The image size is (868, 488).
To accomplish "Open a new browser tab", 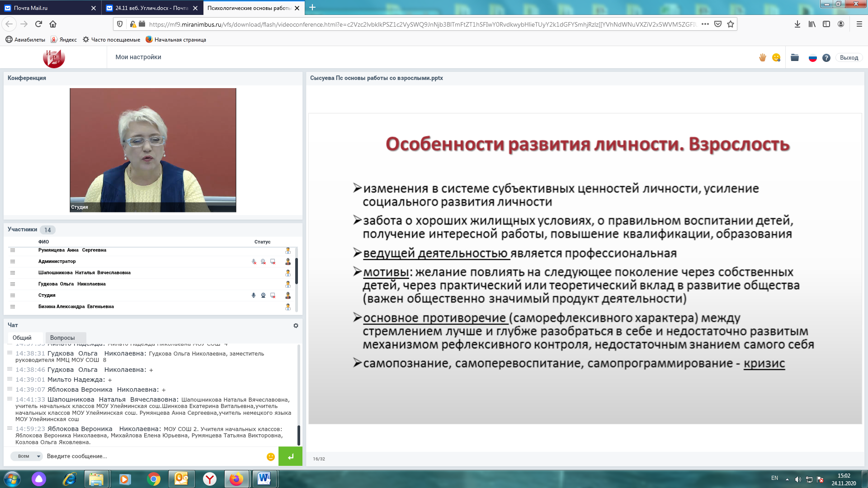I will [312, 7].
